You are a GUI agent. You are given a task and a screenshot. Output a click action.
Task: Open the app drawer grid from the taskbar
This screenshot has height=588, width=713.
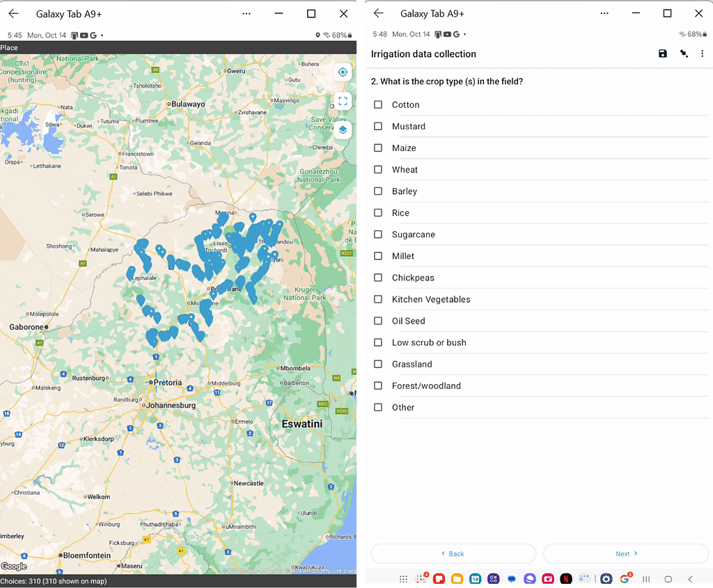403,578
